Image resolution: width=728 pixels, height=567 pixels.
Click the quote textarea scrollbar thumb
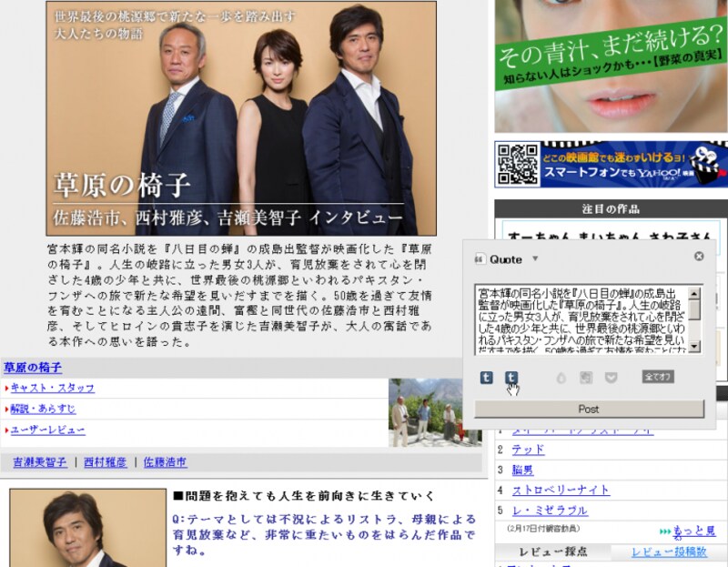click(x=694, y=309)
